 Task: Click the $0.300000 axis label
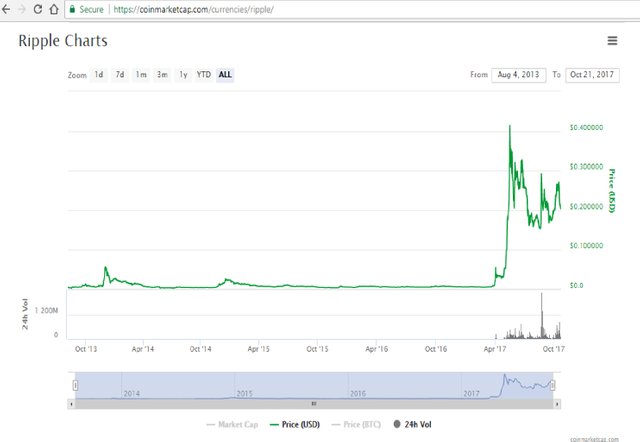[586, 167]
